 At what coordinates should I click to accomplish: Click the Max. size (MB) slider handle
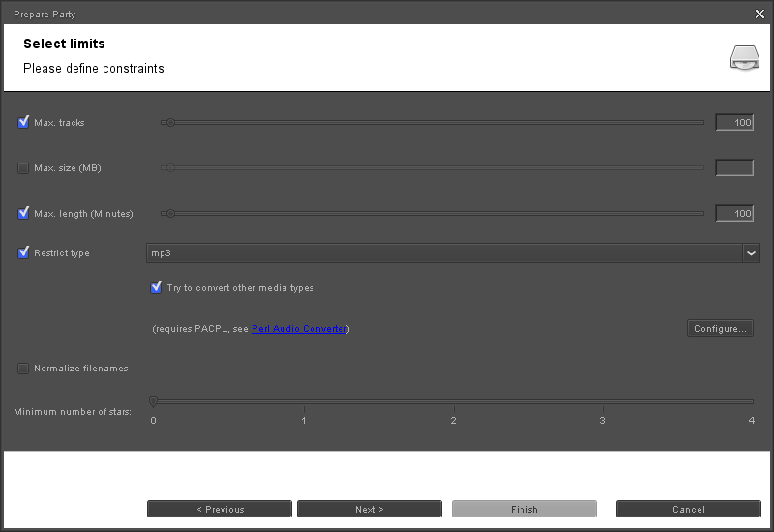[171, 167]
